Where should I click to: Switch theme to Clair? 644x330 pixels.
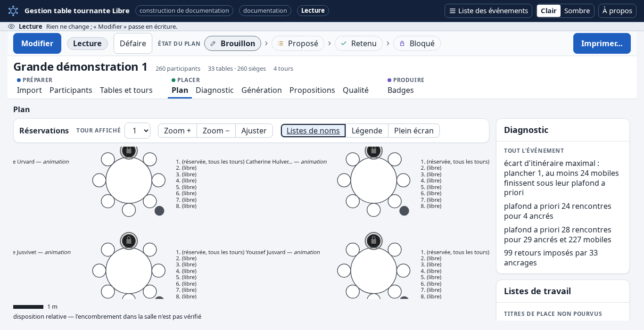point(549,11)
